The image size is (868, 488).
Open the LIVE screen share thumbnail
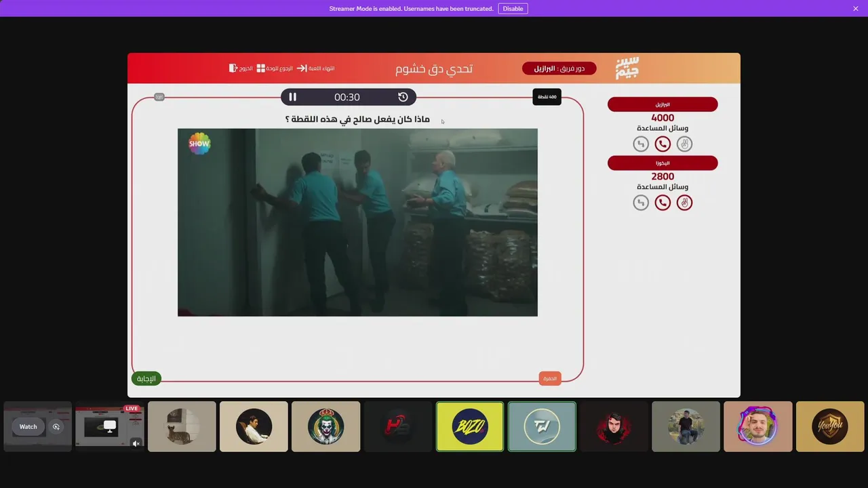tap(109, 426)
